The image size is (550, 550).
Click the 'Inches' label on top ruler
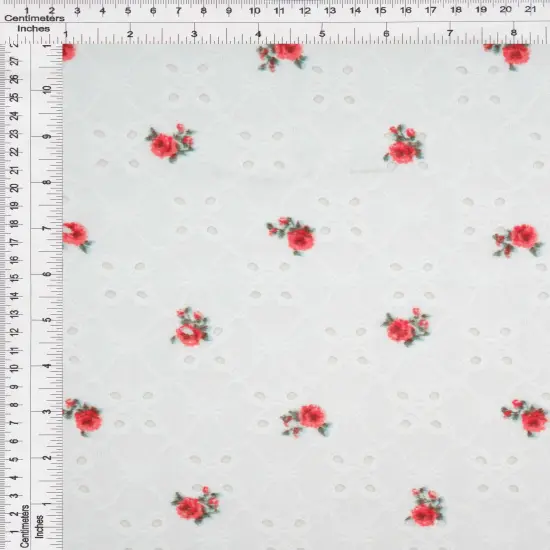pyautogui.click(x=34, y=29)
